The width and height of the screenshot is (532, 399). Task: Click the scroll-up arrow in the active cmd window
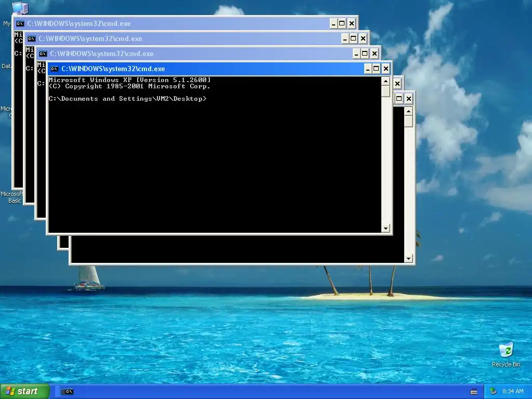click(x=385, y=81)
